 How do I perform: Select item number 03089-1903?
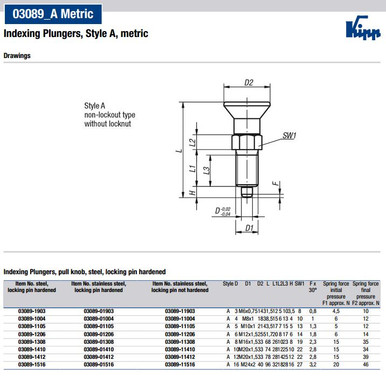32,311
